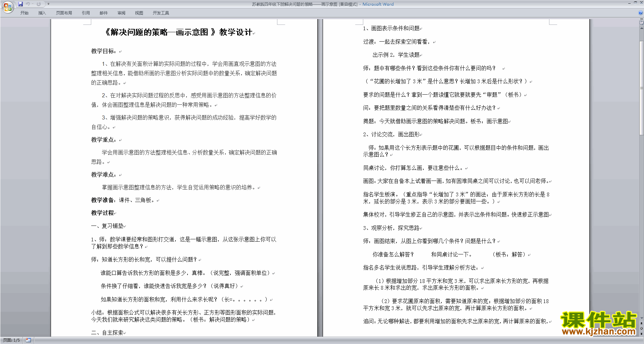Click the 教学过程 heading
Screen dimensions: 644x344
pyautogui.click(x=103, y=213)
